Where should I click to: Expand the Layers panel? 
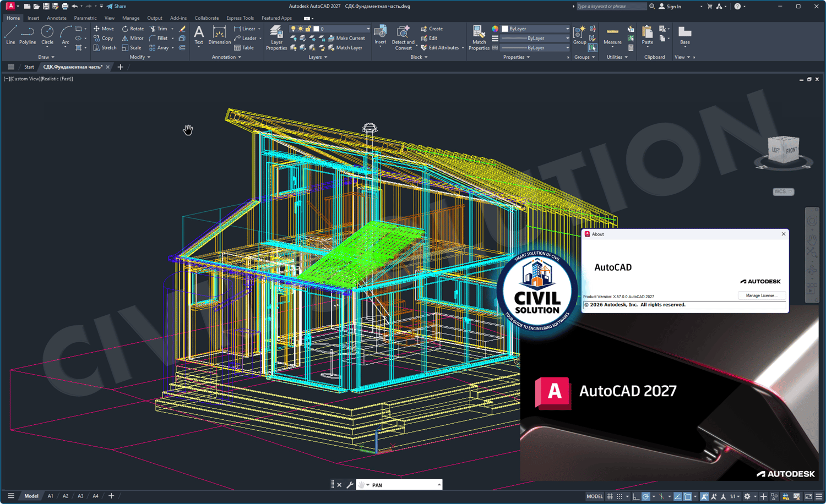[318, 57]
